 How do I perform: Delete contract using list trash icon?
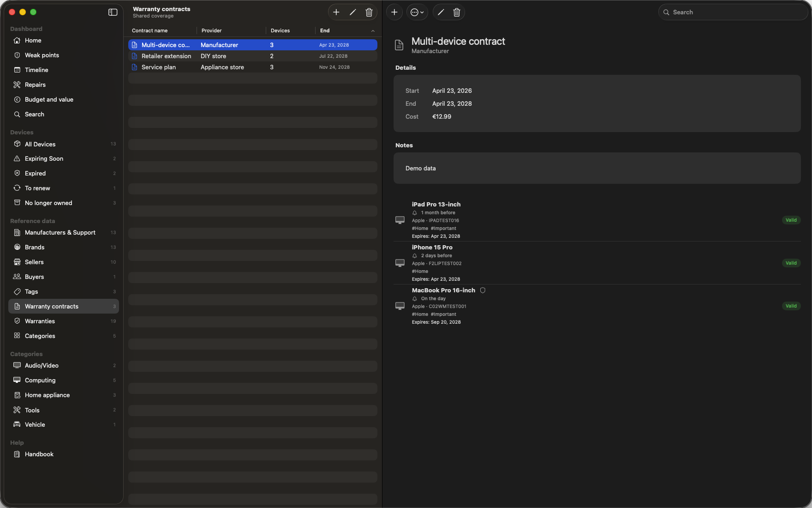pyautogui.click(x=369, y=12)
